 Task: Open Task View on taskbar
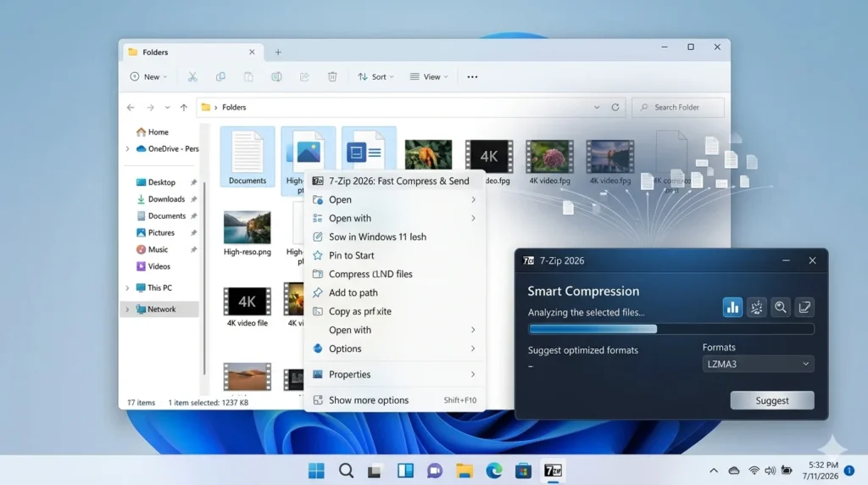pyautogui.click(x=375, y=471)
